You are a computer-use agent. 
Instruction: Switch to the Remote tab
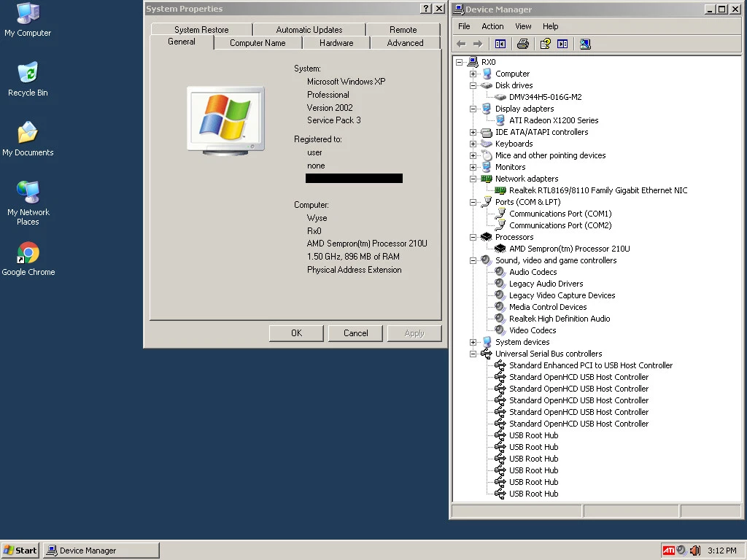pyautogui.click(x=403, y=29)
